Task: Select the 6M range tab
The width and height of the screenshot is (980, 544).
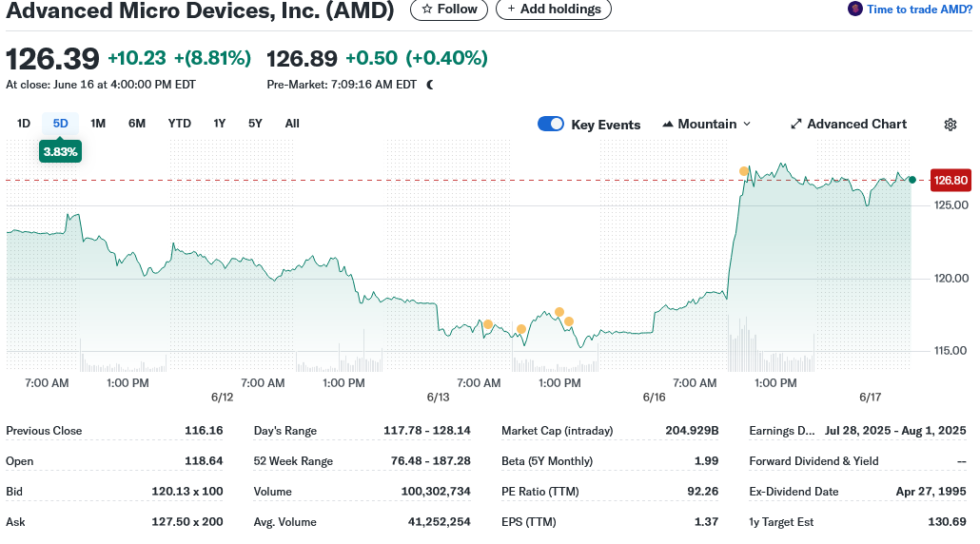Action: [137, 124]
